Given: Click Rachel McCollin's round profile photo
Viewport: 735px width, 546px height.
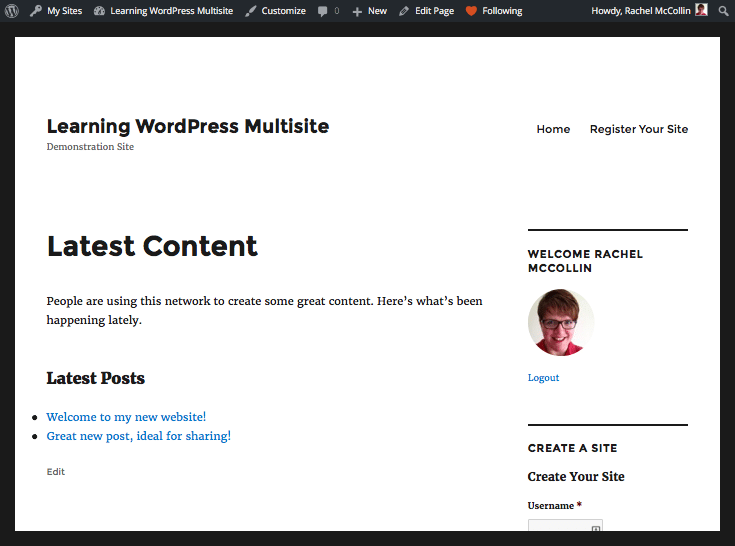Looking at the screenshot, I should (561, 322).
